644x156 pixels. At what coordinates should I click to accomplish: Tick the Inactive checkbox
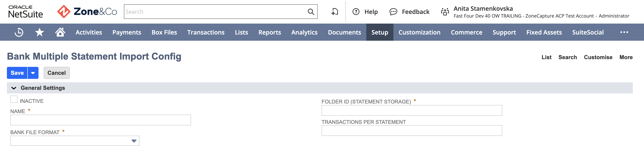(14, 99)
